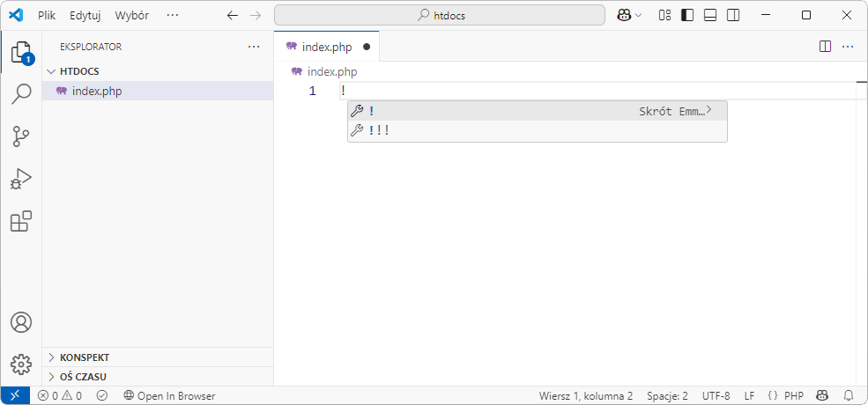This screenshot has width=868, height=405.
Task: Toggle the bottom panel visibility
Action: [x=710, y=15]
